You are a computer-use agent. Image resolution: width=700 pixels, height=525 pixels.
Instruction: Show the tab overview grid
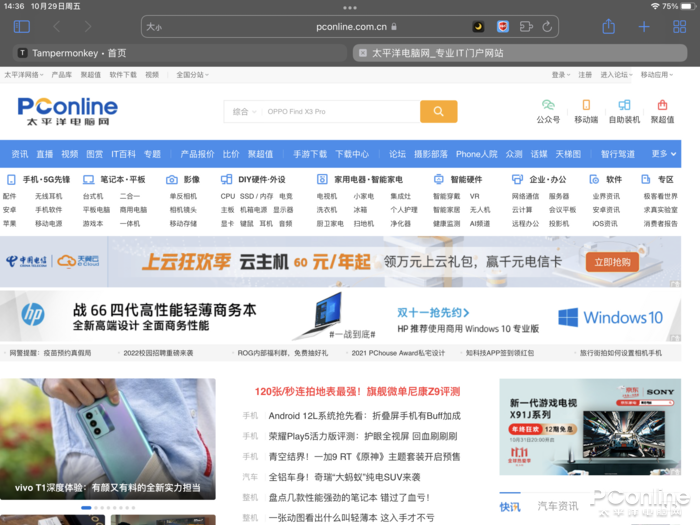click(x=679, y=27)
